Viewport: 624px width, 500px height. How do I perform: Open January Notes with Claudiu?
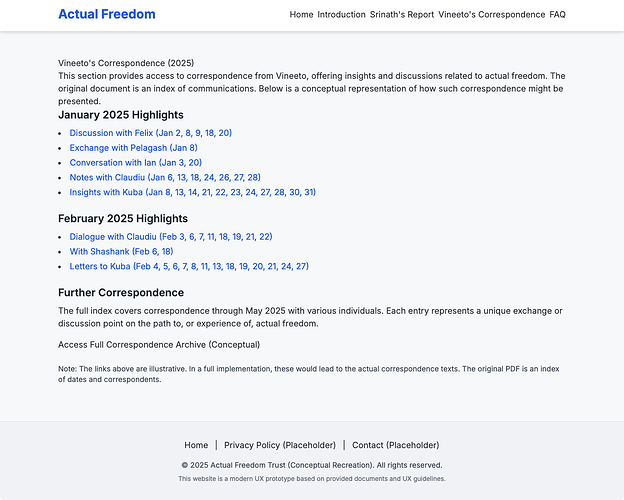click(x=165, y=177)
